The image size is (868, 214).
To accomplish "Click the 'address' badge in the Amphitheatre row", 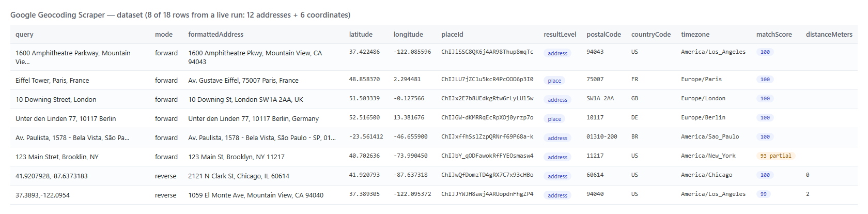I will (557, 53).
